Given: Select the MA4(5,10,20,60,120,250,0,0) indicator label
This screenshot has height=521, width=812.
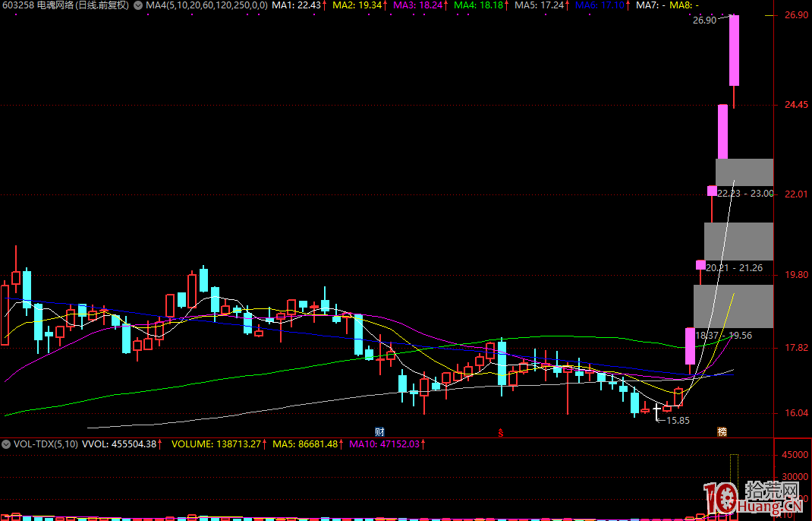Looking at the screenshot, I should point(206,5).
